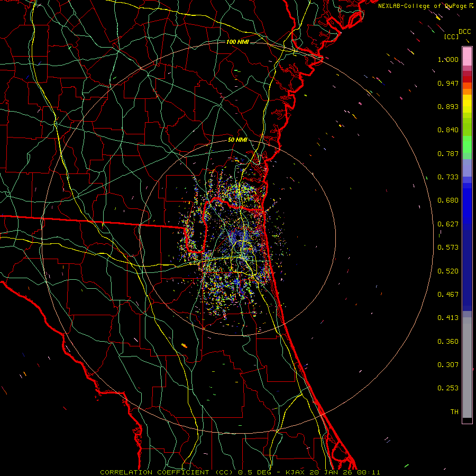Click the Correlation Coefficient KJAX caption at bottom
The image size is (476, 476).
point(240,472)
